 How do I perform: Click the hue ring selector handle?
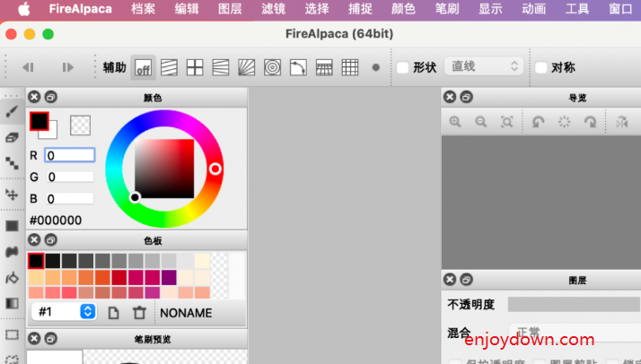pyautogui.click(x=215, y=169)
